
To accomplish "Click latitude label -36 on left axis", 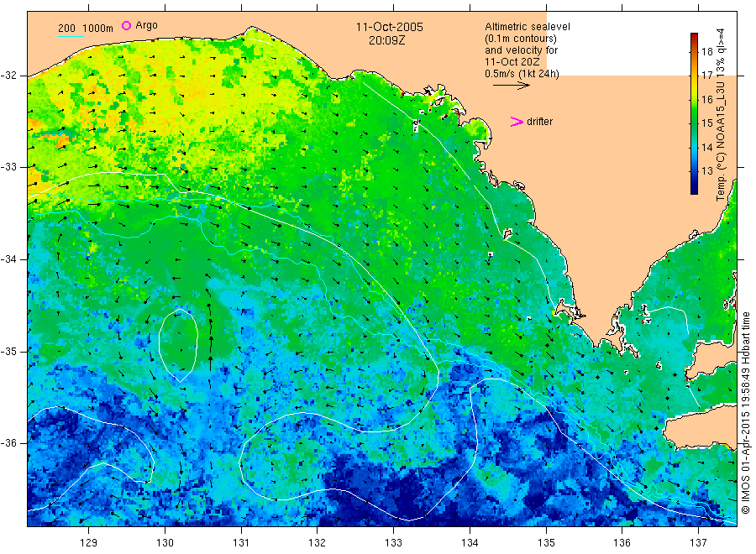I will (9, 442).
